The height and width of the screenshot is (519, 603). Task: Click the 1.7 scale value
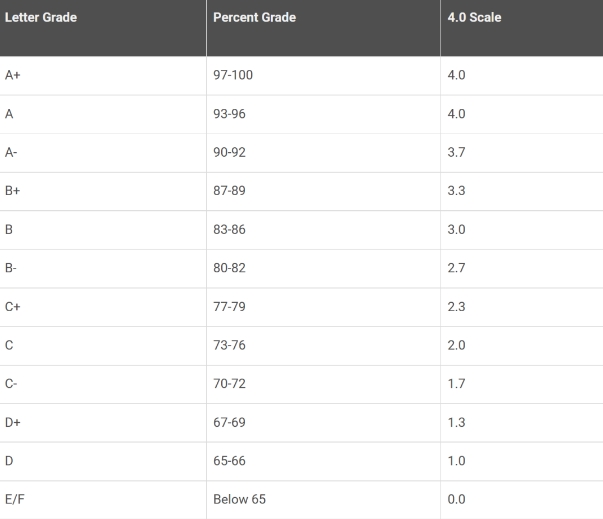coord(456,384)
